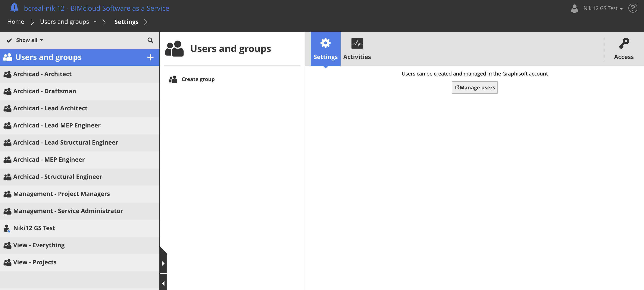Expand panel with right-pointing arrow handle
Image resolution: width=644 pixels, height=290 pixels.
tap(163, 263)
